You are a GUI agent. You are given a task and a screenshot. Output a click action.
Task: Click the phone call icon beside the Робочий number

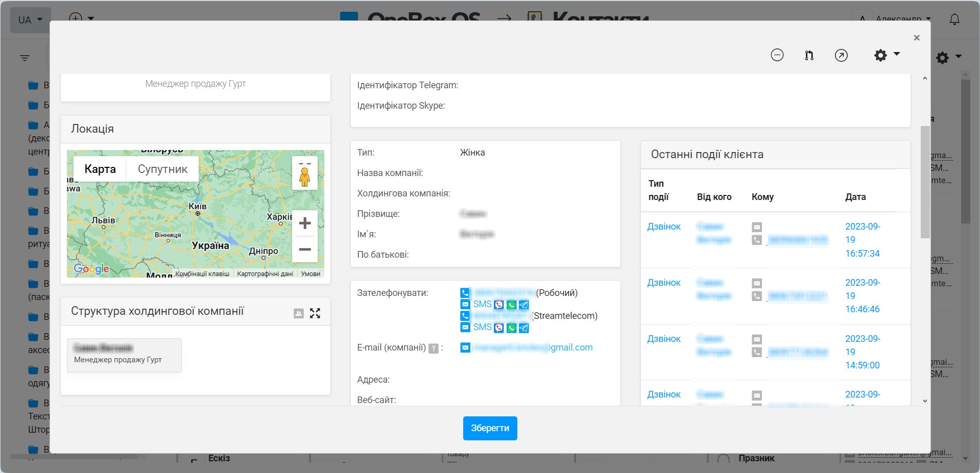click(x=465, y=293)
